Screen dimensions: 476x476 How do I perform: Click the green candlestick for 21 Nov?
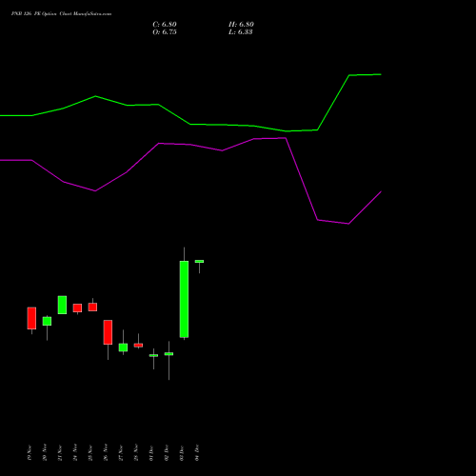click(62, 305)
